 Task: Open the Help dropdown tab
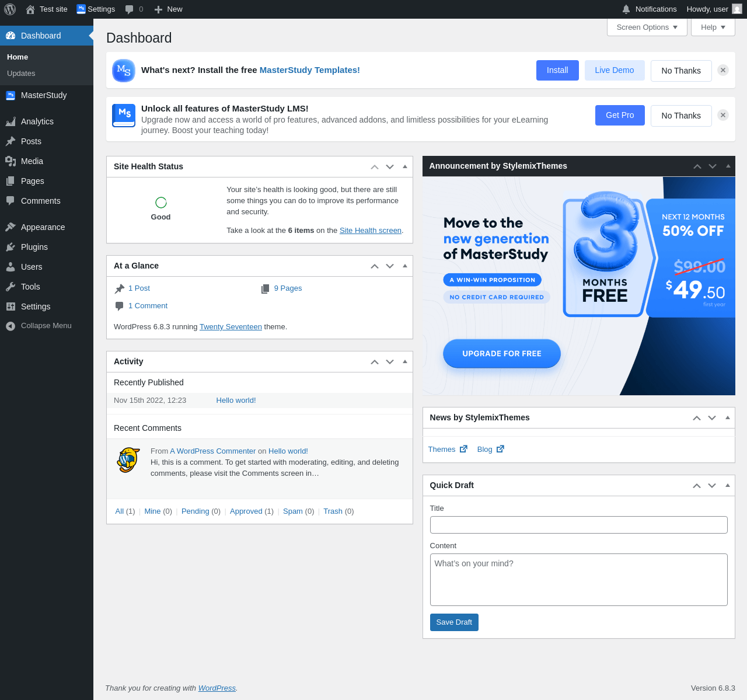click(713, 27)
